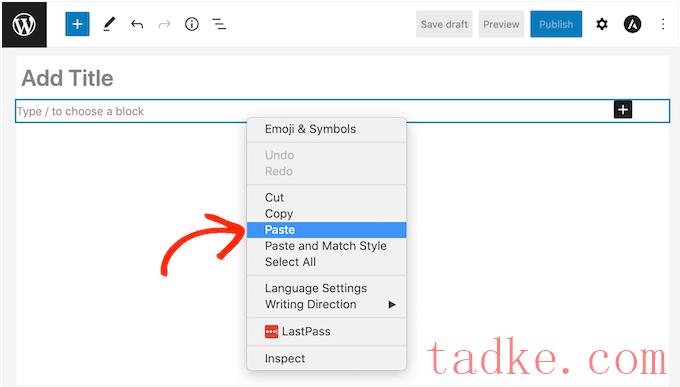Select Paste and Match Style
680x387 pixels.
coord(327,246)
